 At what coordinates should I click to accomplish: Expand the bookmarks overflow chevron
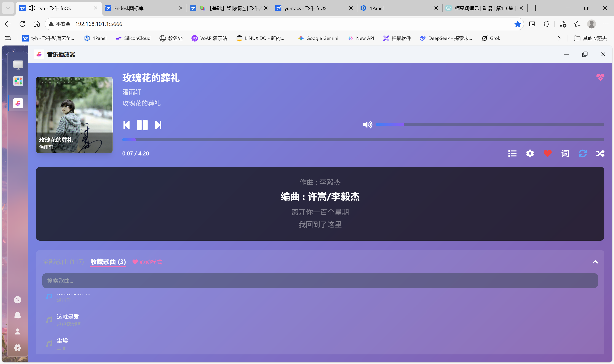coord(559,38)
